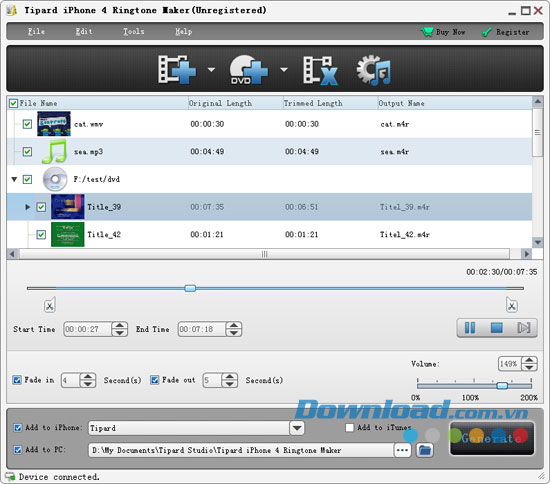Open the Help menu

tap(183, 32)
